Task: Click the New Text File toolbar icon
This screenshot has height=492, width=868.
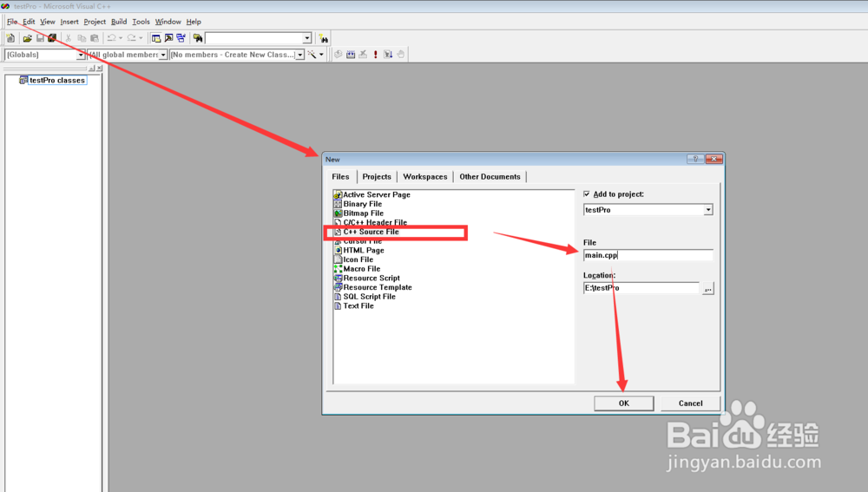Action: coord(10,38)
